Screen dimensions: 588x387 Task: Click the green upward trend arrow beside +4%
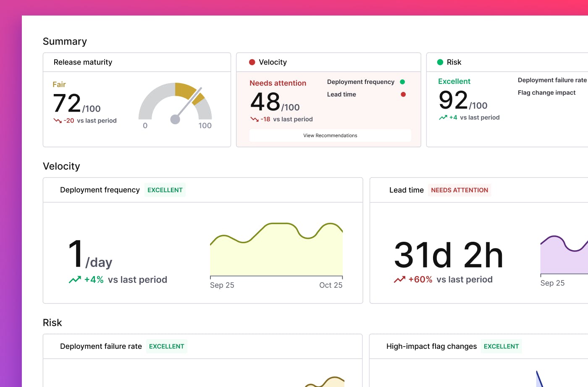75,280
